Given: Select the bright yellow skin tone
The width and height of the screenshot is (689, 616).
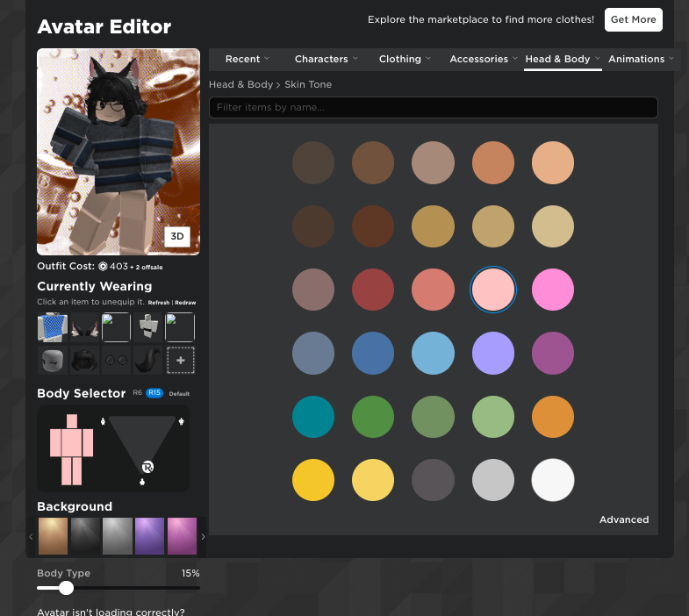Looking at the screenshot, I should click(313, 480).
